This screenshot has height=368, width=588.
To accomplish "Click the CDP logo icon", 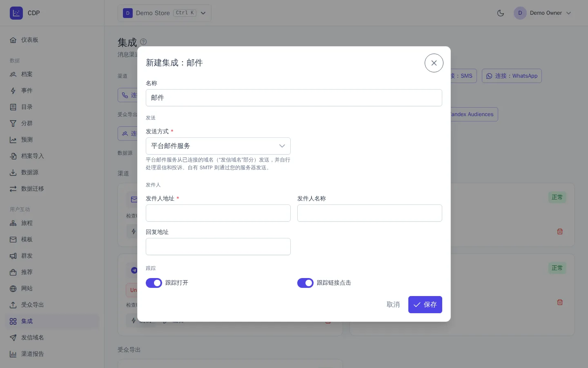I will (x=16, y=13).
